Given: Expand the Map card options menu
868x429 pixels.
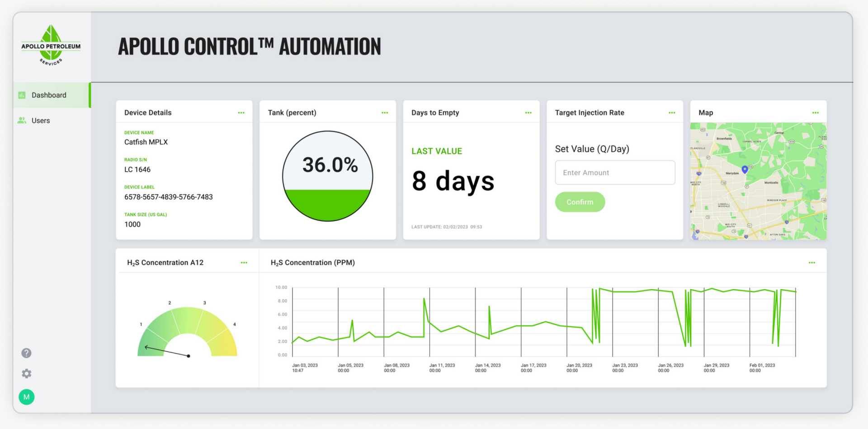Looking at the screenshot, I should click(x=815, y=112).
